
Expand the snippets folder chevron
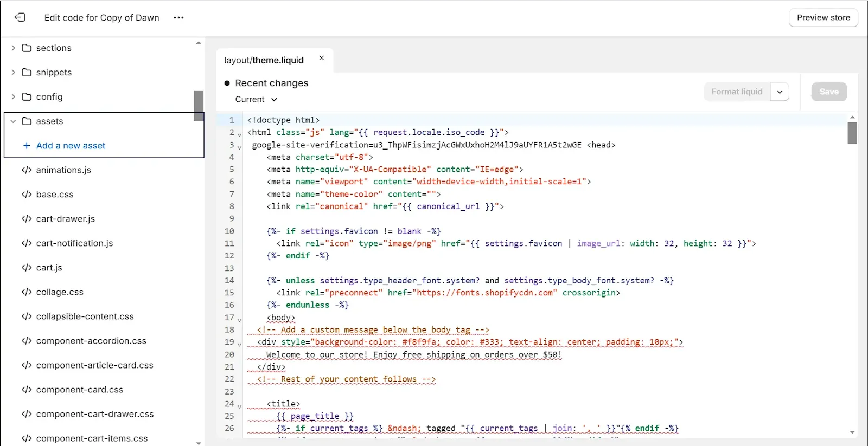(x=13, y=72)
